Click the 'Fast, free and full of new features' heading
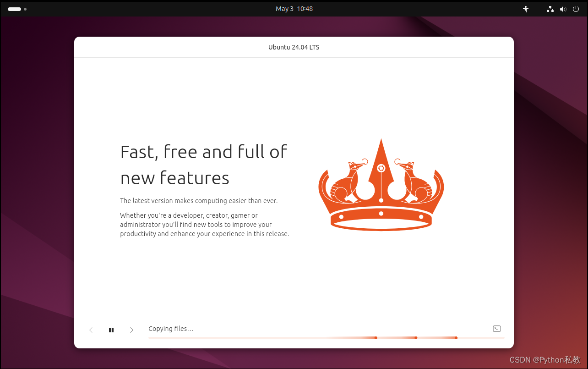The width and height of the screenshot is (588, 369). coord(204,165)
